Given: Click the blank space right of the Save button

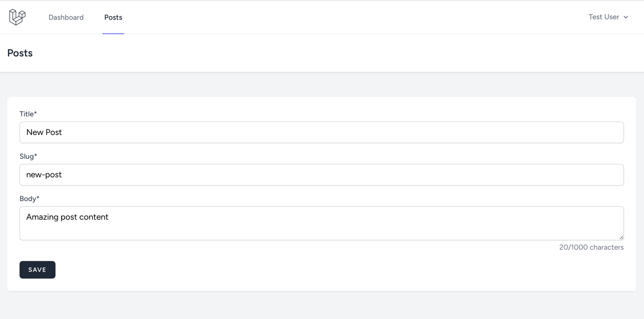Looking at the screenshot, I should pos(311,270).
